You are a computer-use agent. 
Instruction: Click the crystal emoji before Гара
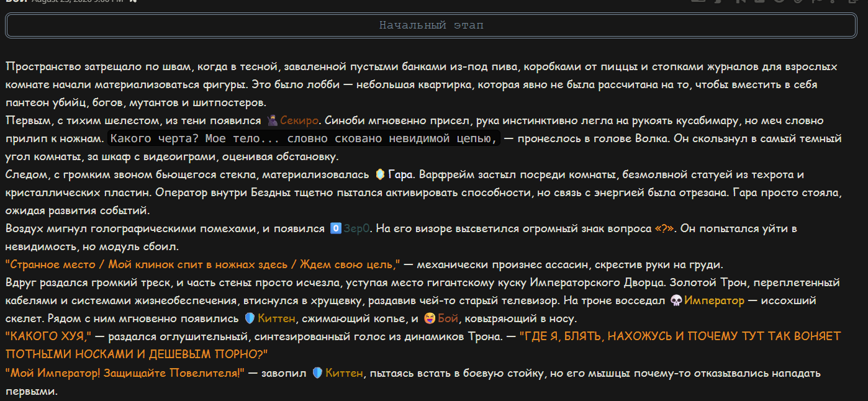(381, 174)
